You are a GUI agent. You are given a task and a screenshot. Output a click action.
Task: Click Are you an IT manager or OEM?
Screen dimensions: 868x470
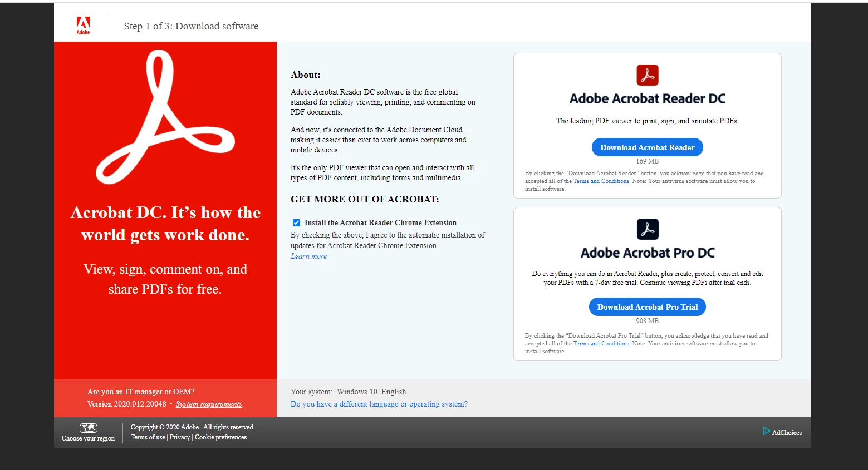pos(141,392)
